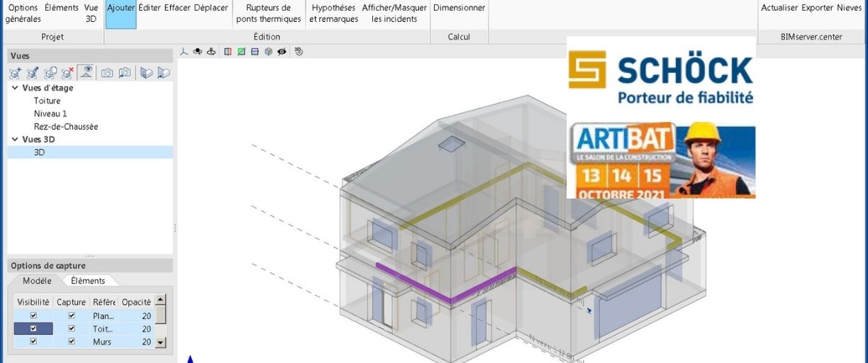Open the Vue 3D command

(x=91, y=13)
